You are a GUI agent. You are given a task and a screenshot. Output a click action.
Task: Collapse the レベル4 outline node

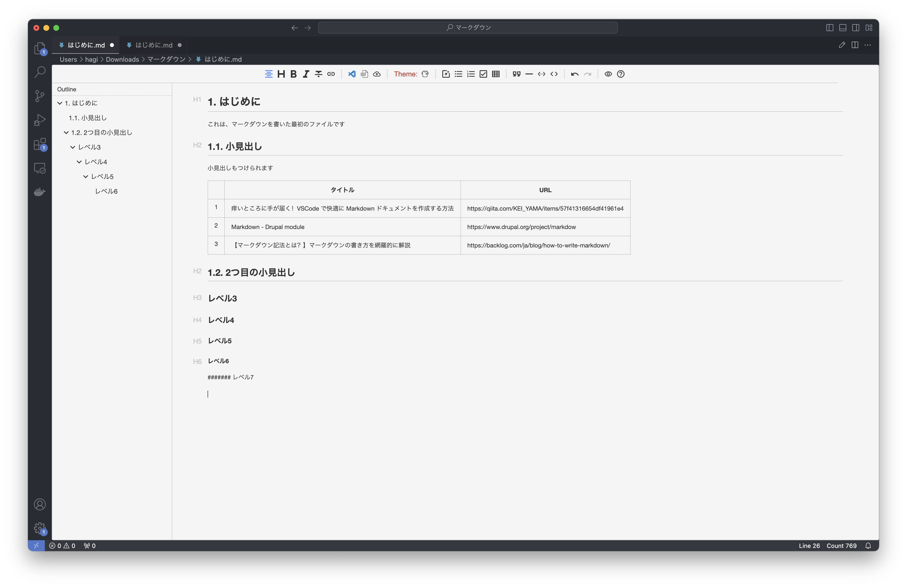tap(79, 162)
